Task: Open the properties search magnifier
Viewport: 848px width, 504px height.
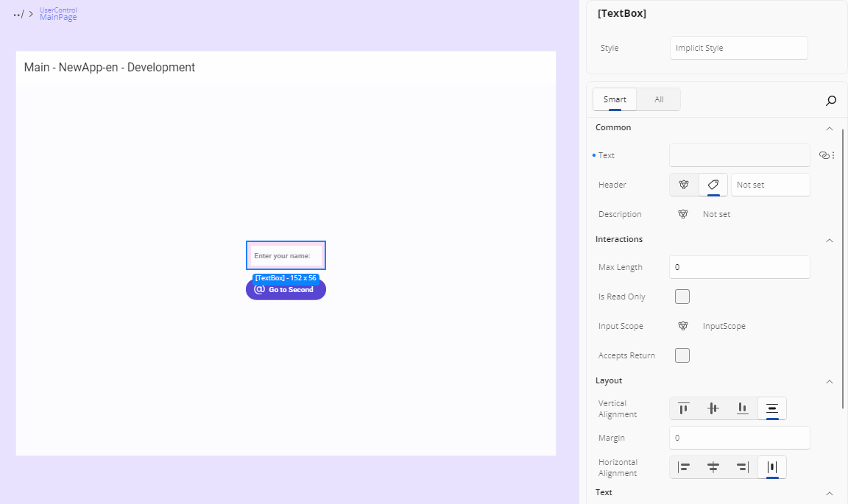Action: click(831, 100)
